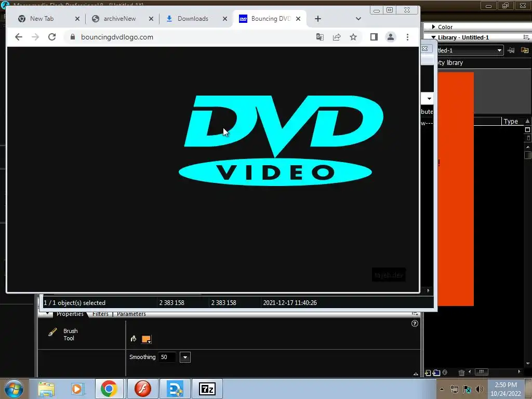Open a new library panel
The height and width of the screenshot is (399, 532).
pyautogui.click(x=525, y=50)
